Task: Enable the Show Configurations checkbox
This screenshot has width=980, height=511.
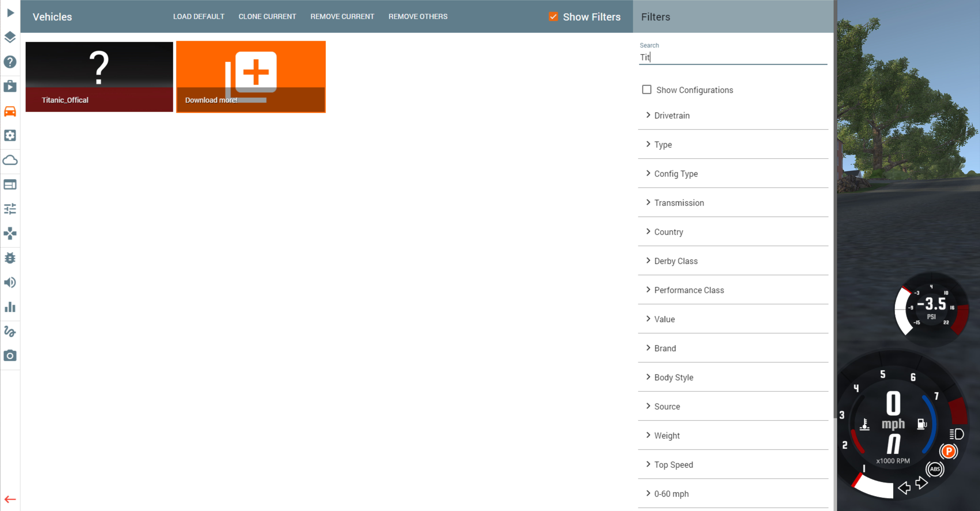Action: tap(647, 90)
